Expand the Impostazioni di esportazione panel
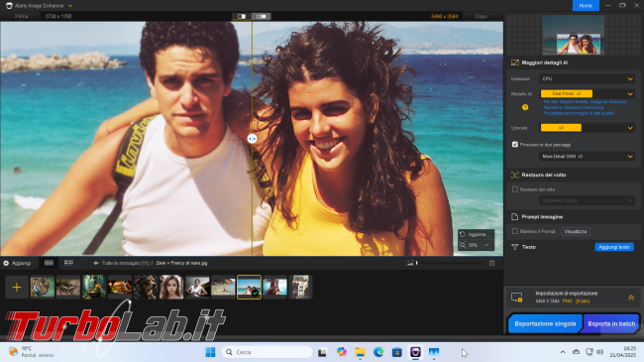 [x=631, y=298]
